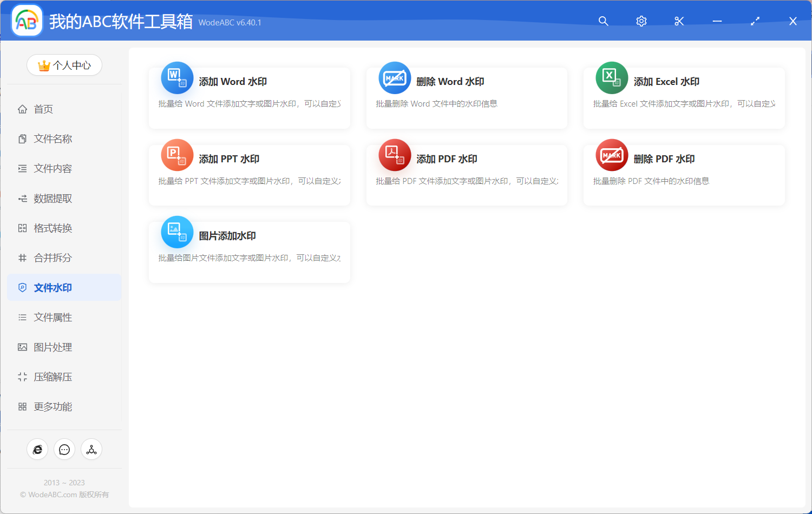Viewport: 812px width, 514px height.
Task: Click the search icon in the title bar
Action: (x=603, y=21)
